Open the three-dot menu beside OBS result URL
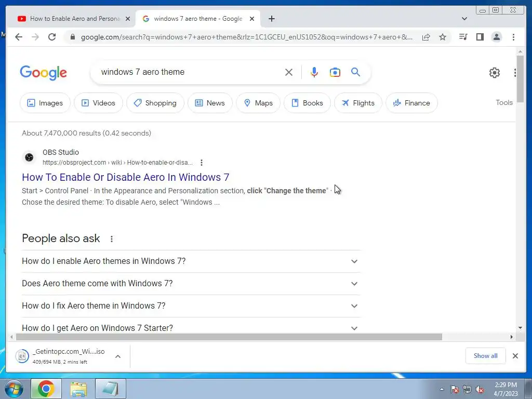The height and width of the screenshot is (399, 532). (x=202, y=163)
